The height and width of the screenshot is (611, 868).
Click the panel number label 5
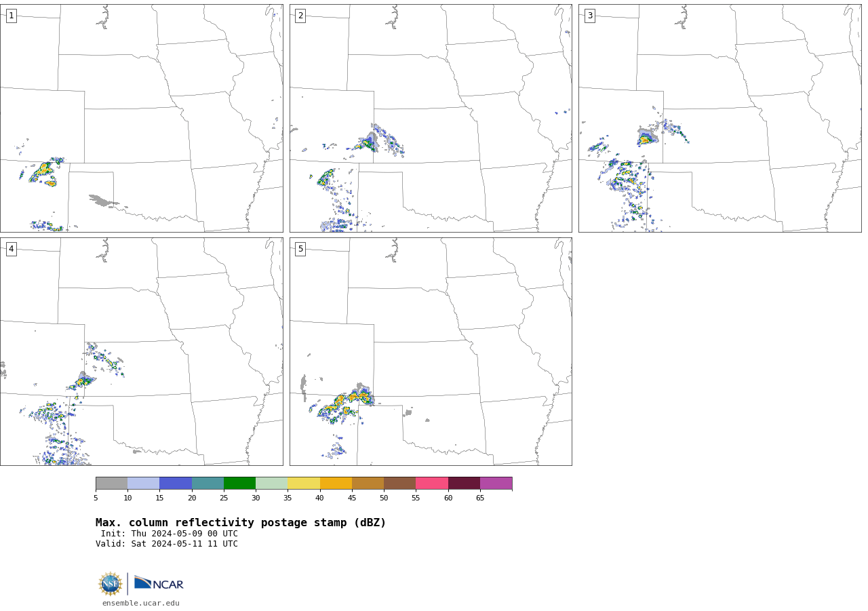(x=300, y=249)
